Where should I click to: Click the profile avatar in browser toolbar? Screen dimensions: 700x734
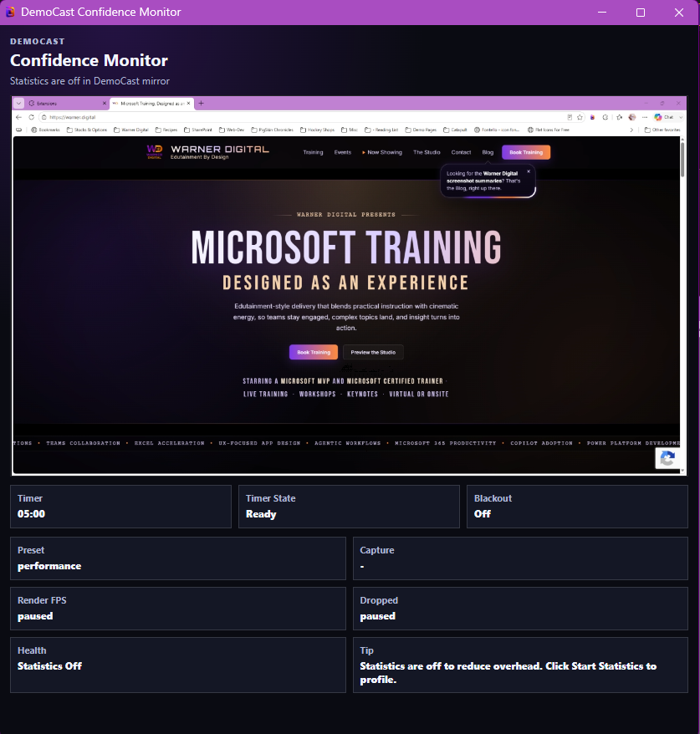click(x=632, y=117)
